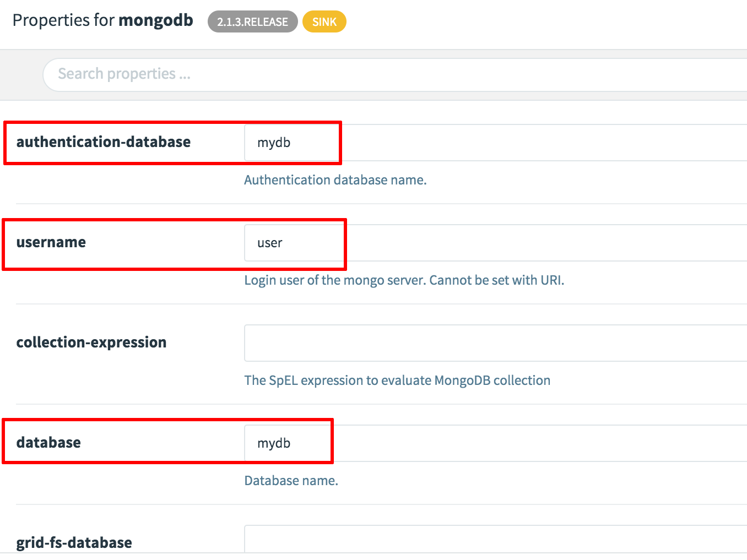Click the bold mongodb name in heading

tap(156, 20)
